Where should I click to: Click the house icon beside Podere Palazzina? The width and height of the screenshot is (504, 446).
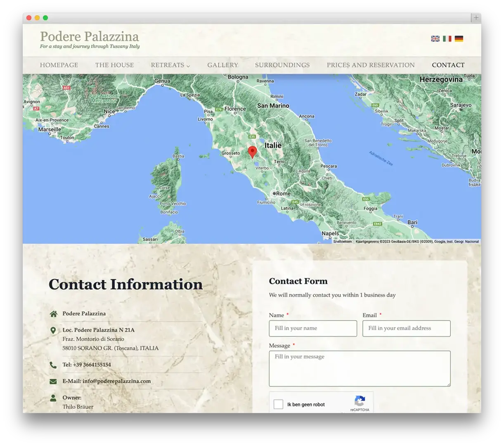(53, 314)
